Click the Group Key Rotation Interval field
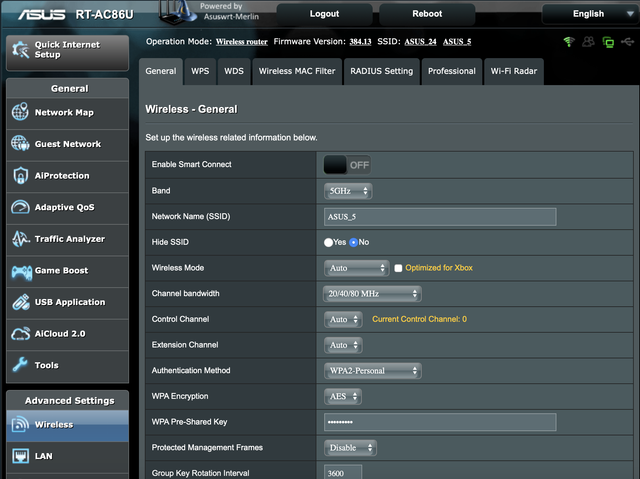This screenshot has height=479, width=640. tap(343, 472)
